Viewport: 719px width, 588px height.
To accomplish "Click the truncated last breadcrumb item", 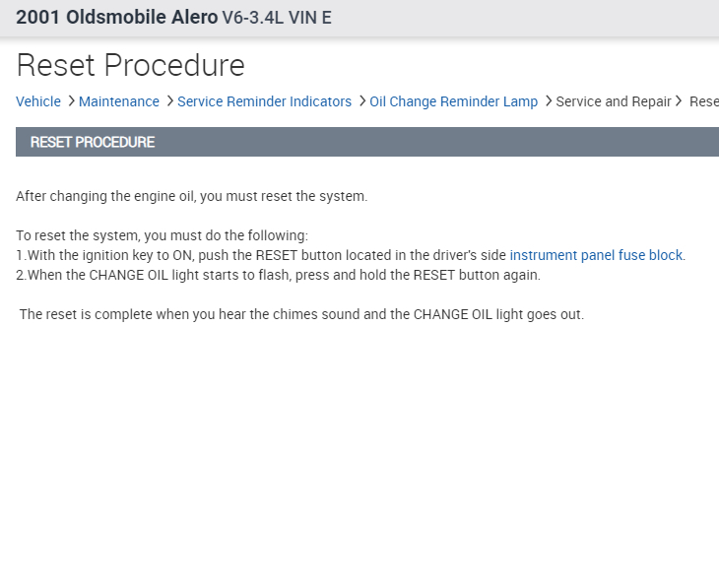I will pyautogui.click(x=703, y=101).
